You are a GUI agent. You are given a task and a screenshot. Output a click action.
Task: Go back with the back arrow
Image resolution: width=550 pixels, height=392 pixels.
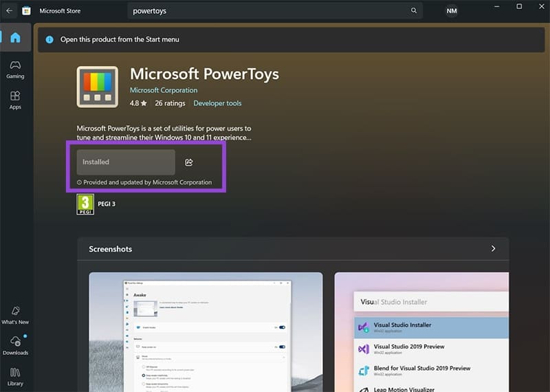(10, 11)
